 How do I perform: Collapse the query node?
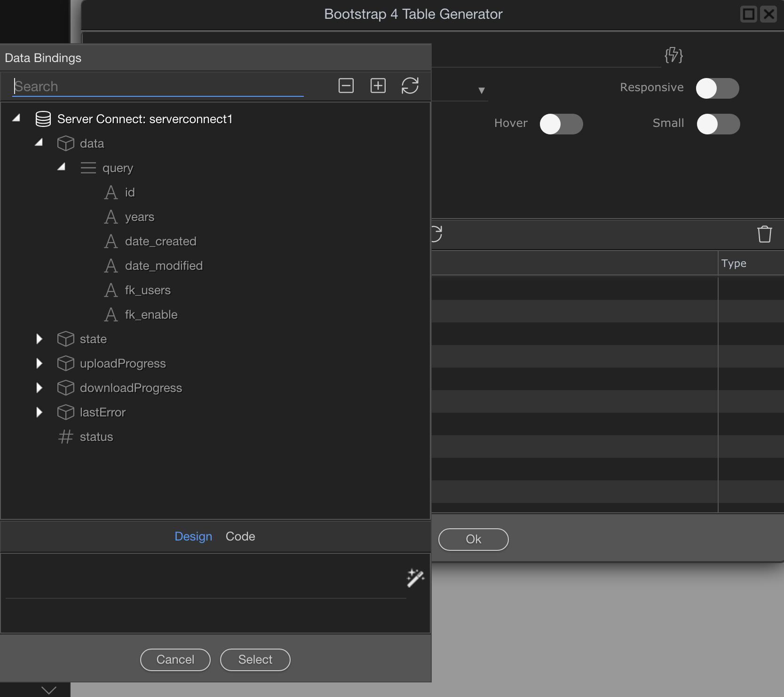point(62,167)
